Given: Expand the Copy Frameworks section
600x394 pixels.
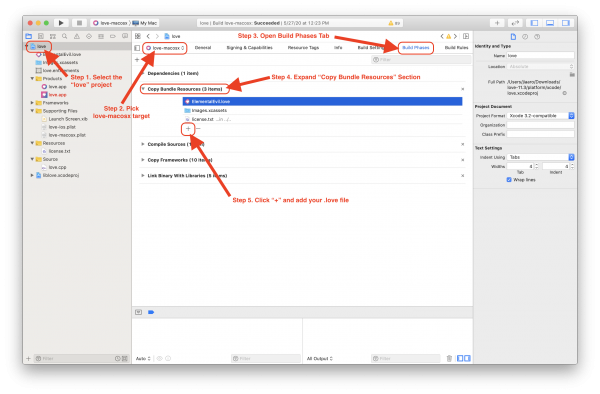Looking at the screenshot, I should point(143,160).
